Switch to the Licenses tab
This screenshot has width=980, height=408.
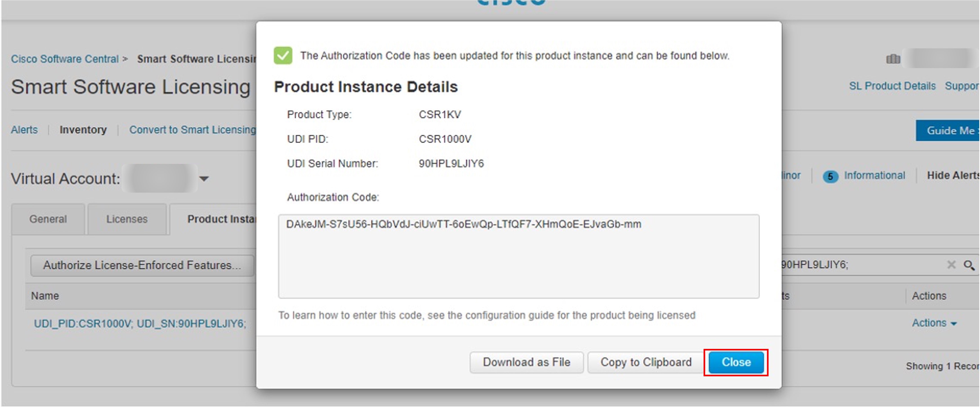127,219
